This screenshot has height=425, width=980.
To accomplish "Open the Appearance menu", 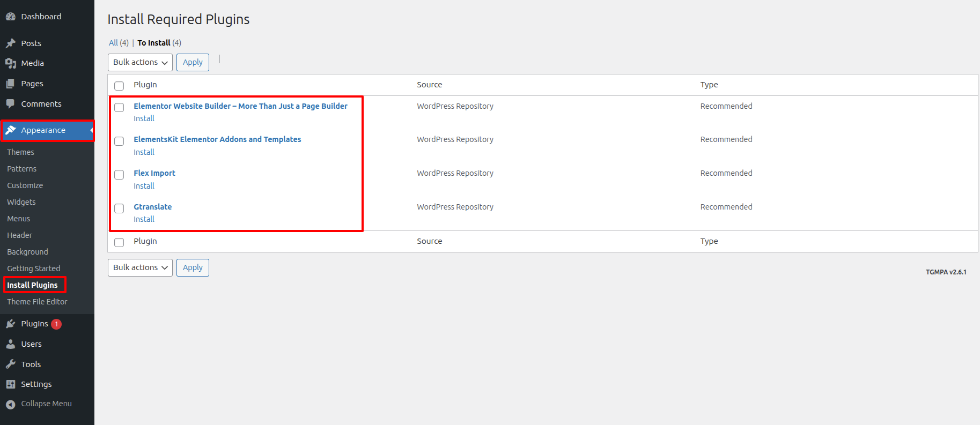I will [x=43, y=130].
